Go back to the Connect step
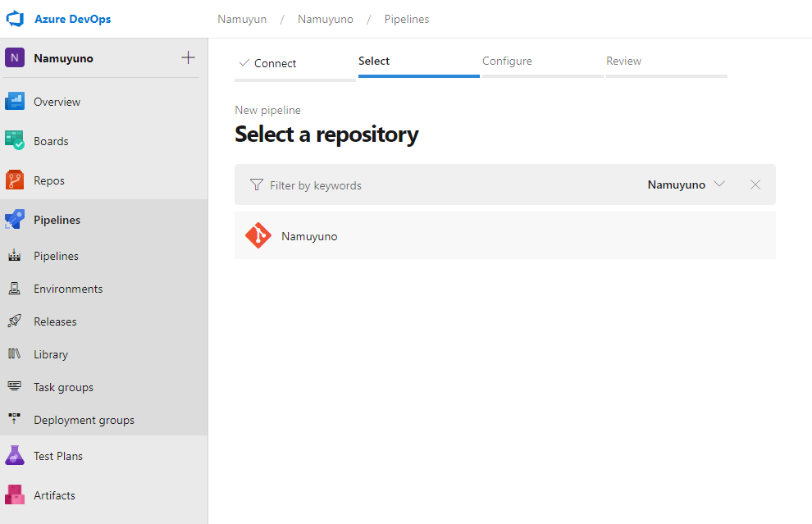The image size is (812, 524). pyautogui.click(x=267, y=63)
